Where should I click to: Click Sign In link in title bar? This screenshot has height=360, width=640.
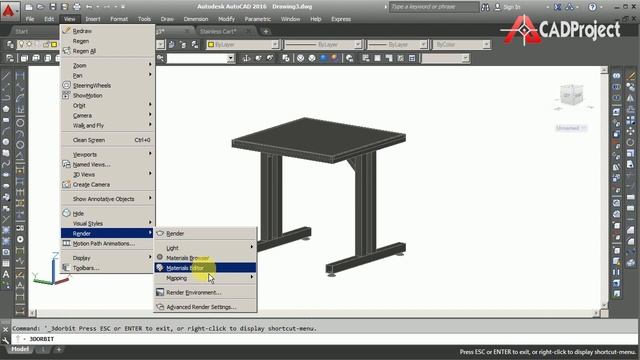[x=512, y=7]
